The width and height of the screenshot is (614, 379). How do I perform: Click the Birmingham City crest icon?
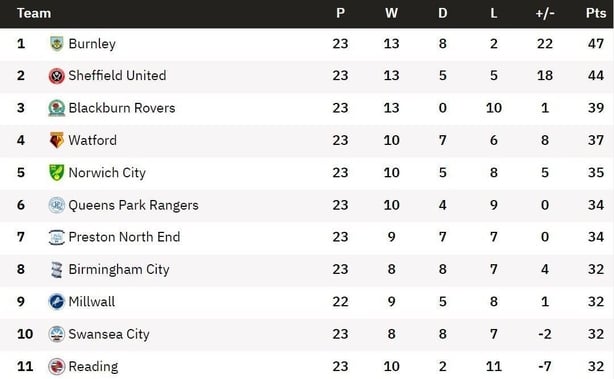[56, 270]
